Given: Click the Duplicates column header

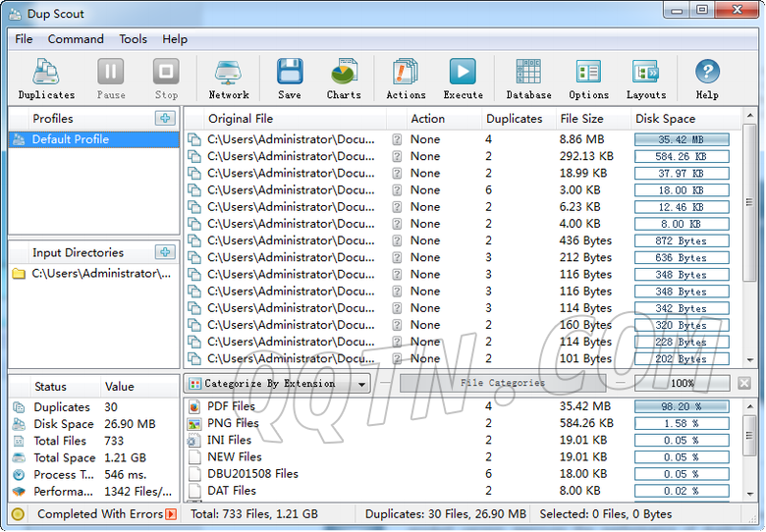Looking at the screenshot, I should click(x=514, y=119).
